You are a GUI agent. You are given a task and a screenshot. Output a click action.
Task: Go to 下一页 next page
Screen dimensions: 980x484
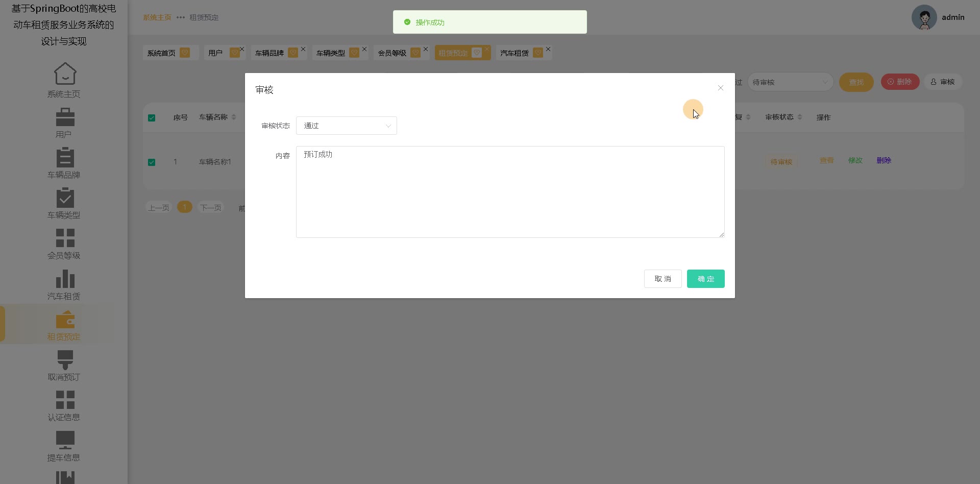pyautogui.click(x=211, y=208)
